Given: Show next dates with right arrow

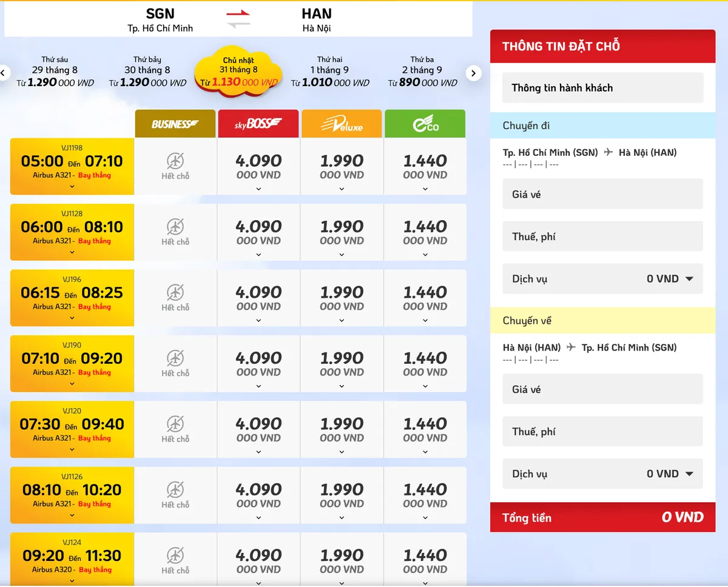Looking at the screenshot, I should (x=474, y=73).
